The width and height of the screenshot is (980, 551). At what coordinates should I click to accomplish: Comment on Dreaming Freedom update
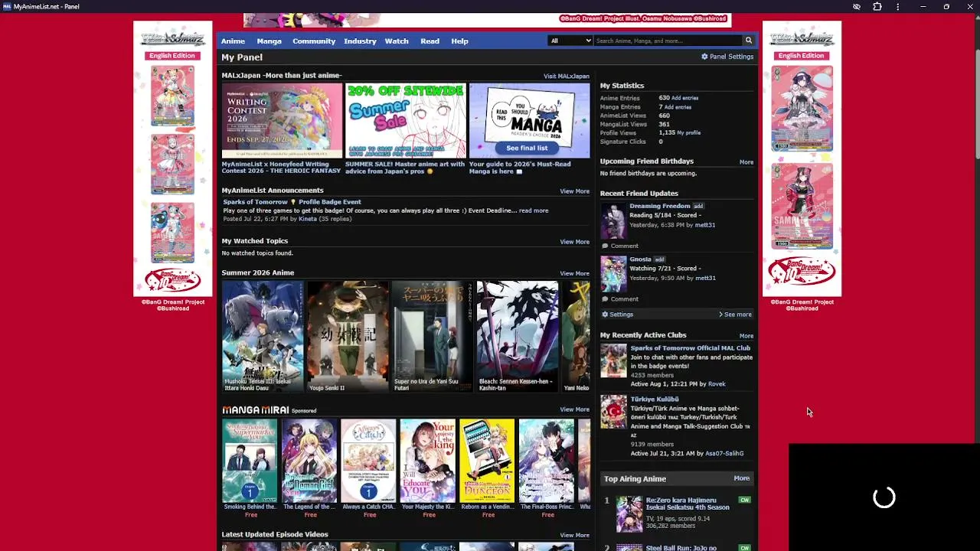tap(619, 246)
